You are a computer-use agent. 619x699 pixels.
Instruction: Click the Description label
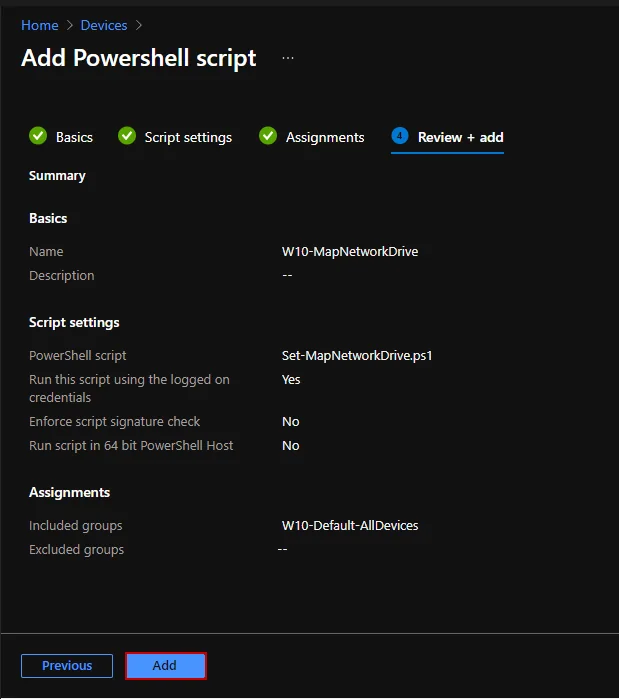61,275
